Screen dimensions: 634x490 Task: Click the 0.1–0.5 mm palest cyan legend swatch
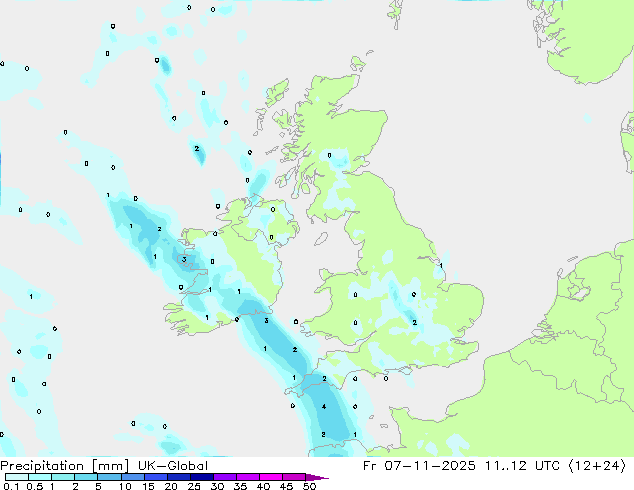click(x=17, y=477)
